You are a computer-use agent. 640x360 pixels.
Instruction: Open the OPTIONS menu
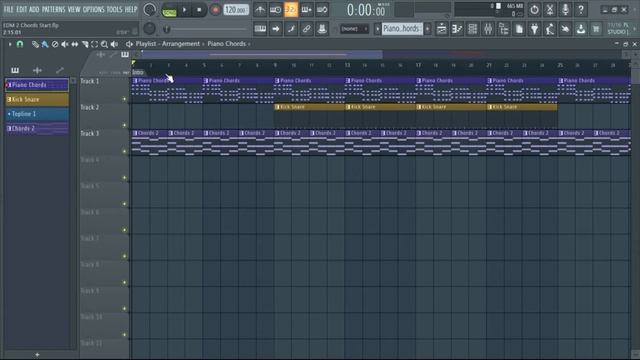pos(93,9)
